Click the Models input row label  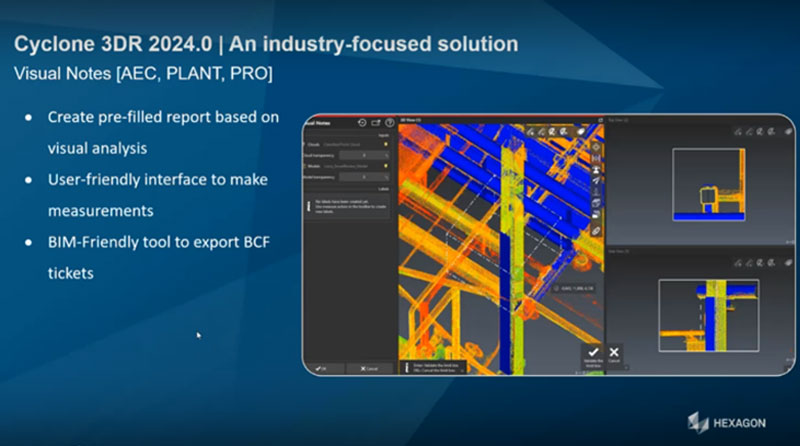click(x=315, y=166)
